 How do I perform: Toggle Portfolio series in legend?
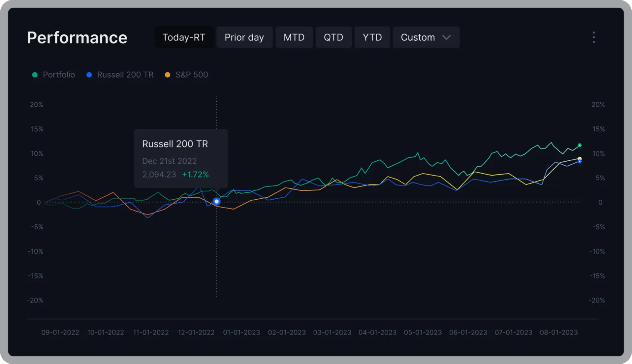pyautogui.click(x=54, y=75)
